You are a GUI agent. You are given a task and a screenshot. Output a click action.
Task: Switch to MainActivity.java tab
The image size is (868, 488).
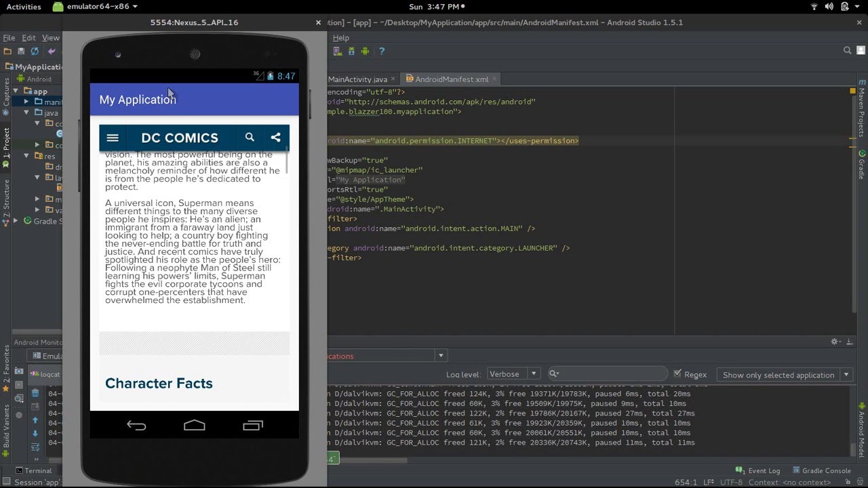(357, 79)
